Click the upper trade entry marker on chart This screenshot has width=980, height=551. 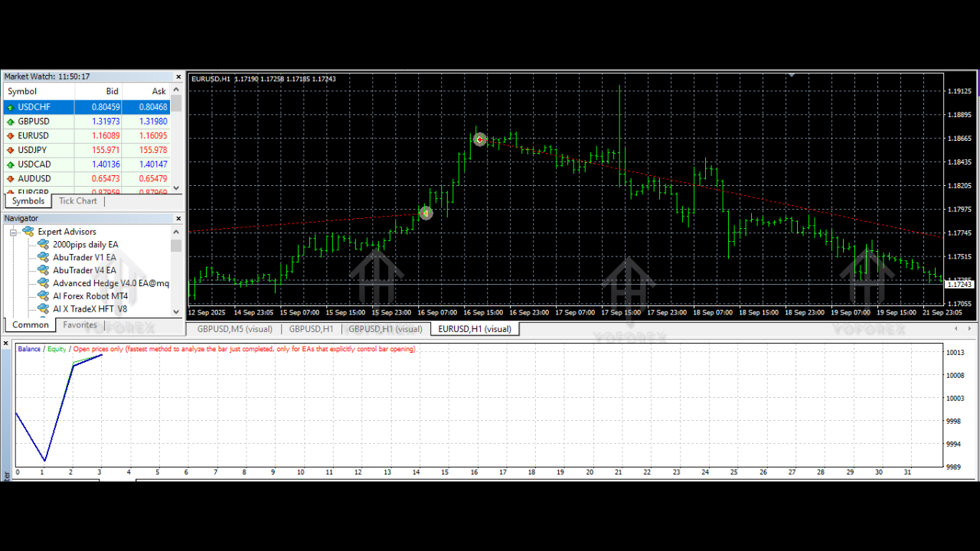tap(480, 139)
